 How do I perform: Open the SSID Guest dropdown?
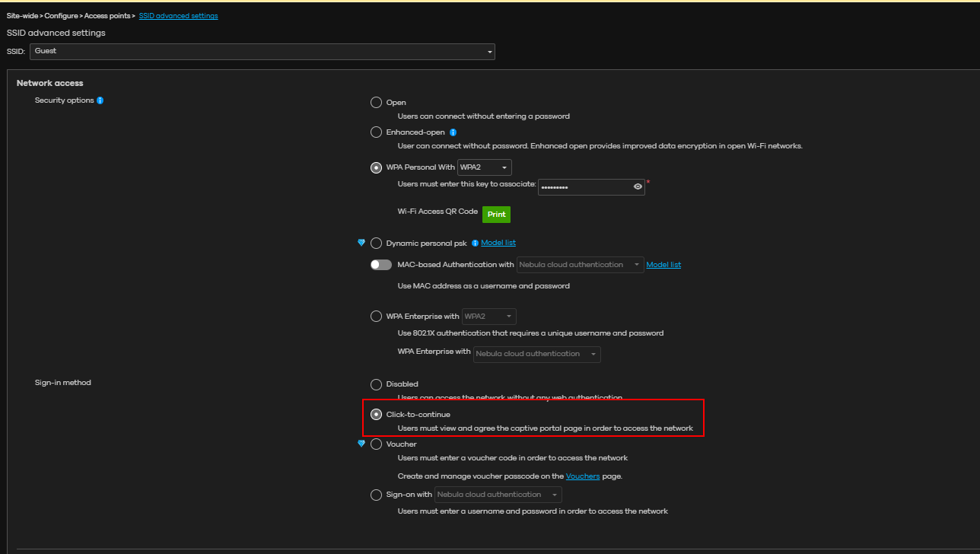click(262, 51)
